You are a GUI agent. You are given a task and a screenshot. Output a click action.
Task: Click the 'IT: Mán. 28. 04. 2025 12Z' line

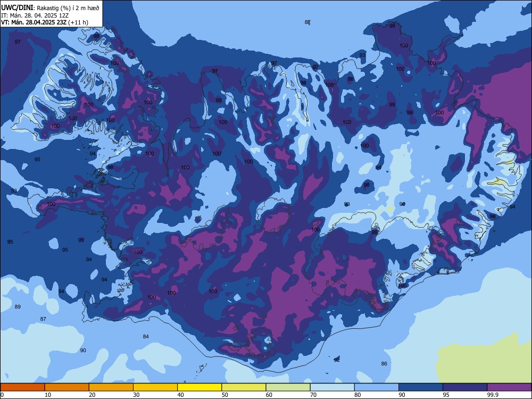(x=35, y=15)
